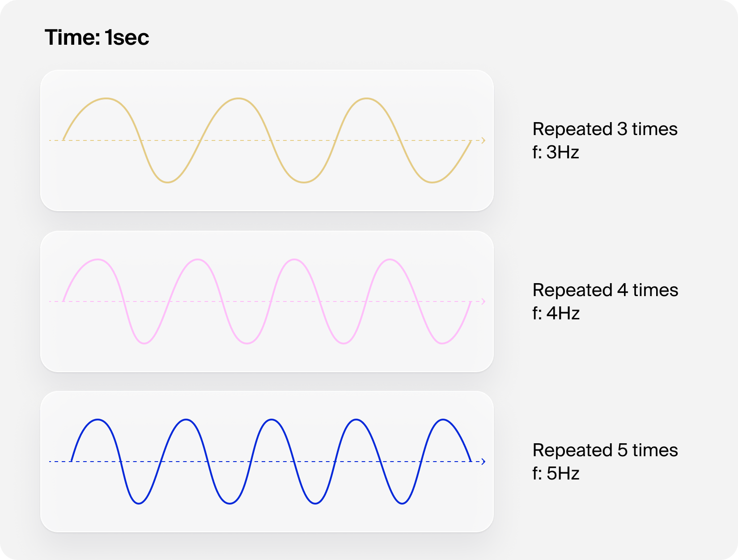This screenshot has width=738, height=560.
Task: Select the "Repeated 3 times" label
Action: pos(605,129)
